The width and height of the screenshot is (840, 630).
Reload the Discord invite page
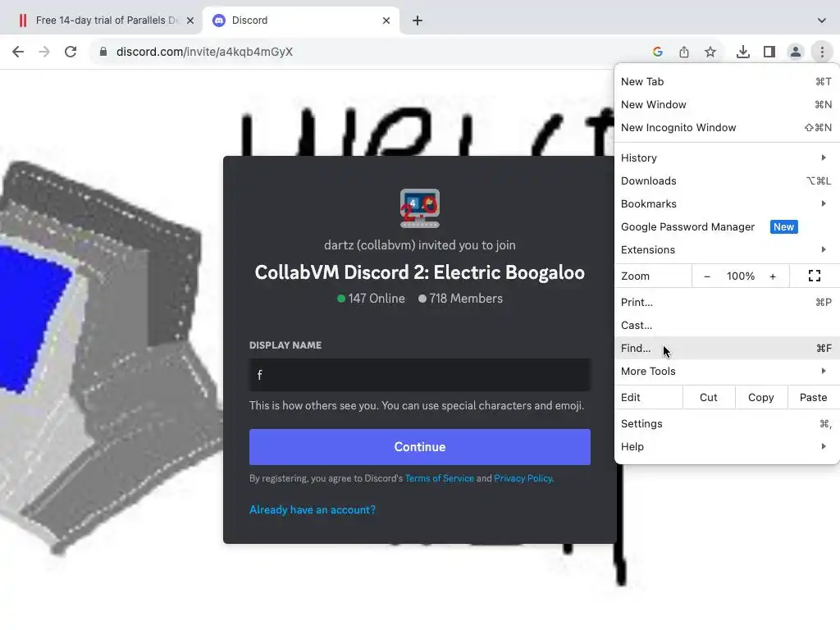[x=71, y=52]
